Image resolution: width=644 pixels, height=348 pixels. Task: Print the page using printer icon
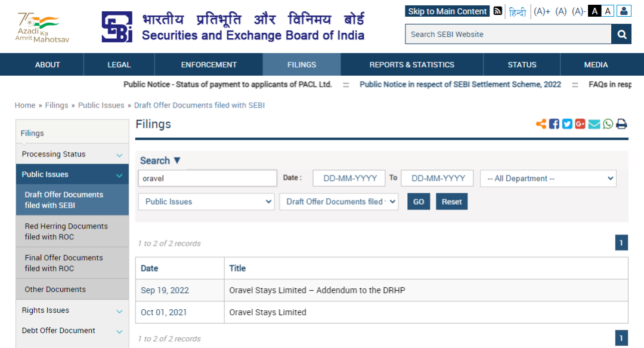621,124
